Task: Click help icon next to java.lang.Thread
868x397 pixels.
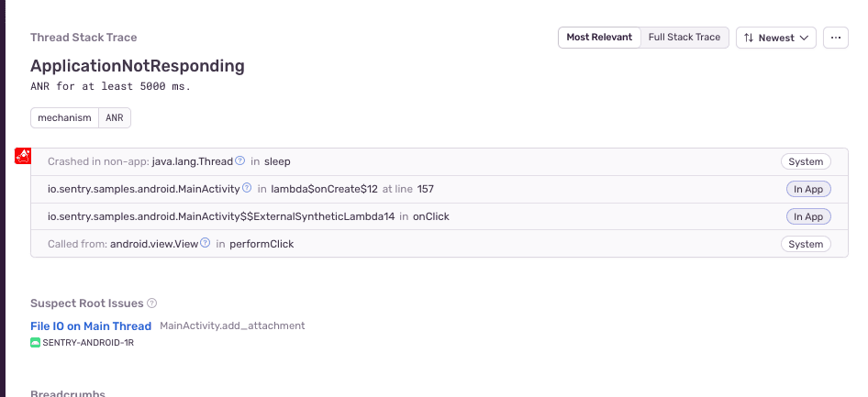Action: click(240, 161)
